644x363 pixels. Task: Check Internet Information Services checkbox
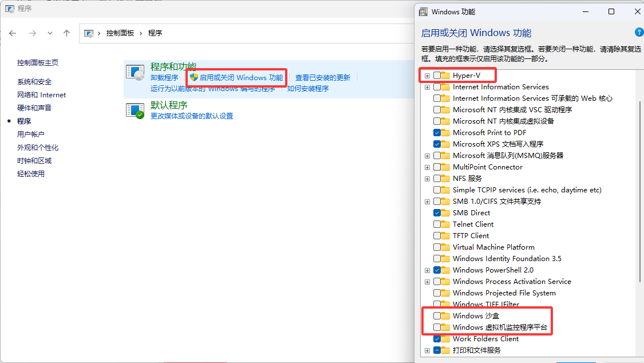[x=437, y=87]
